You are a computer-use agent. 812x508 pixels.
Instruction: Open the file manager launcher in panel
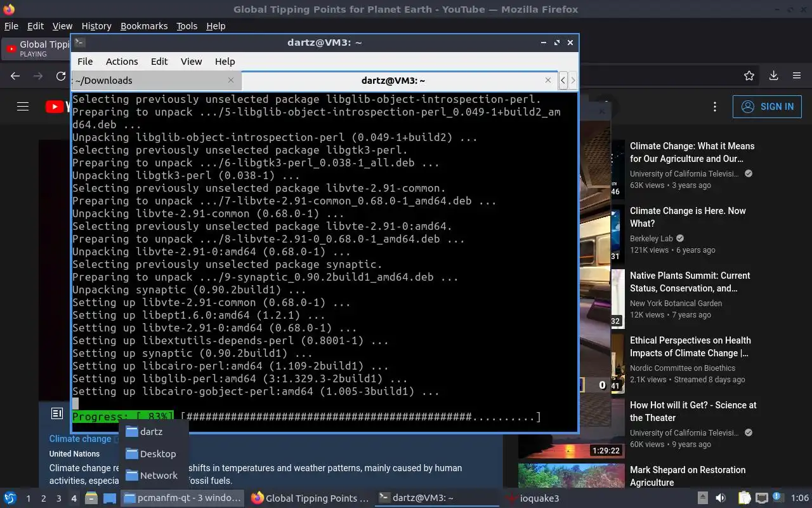(91, 498)
